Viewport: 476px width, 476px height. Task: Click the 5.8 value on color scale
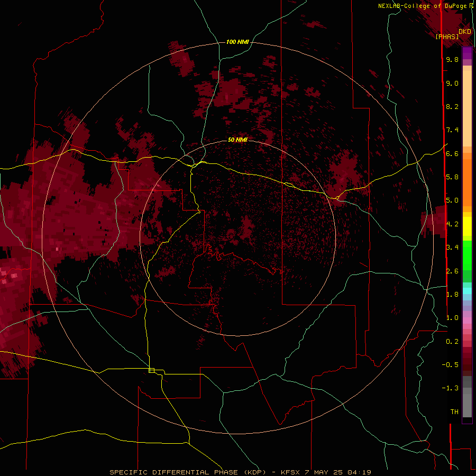point(452,177)
